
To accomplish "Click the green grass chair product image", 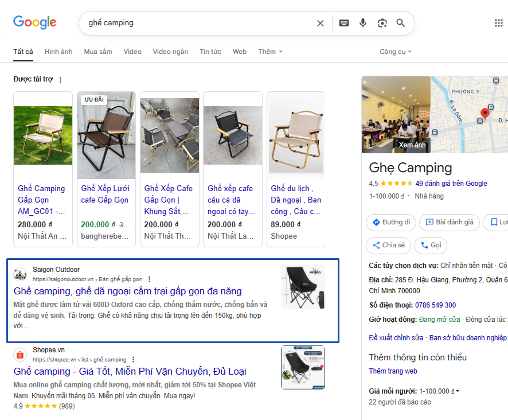I will click(x=43, y=135).
